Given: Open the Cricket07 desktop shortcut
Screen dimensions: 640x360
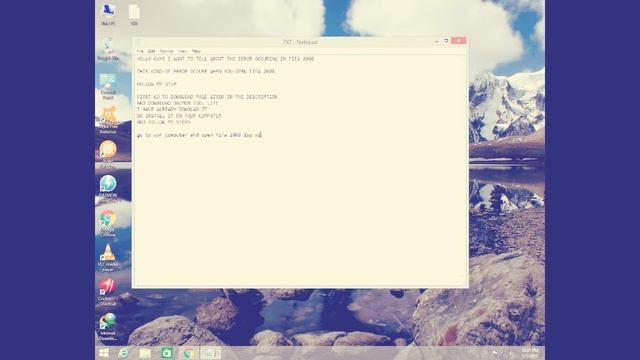Looking at the screenshot, I should [x=108, y=292].
